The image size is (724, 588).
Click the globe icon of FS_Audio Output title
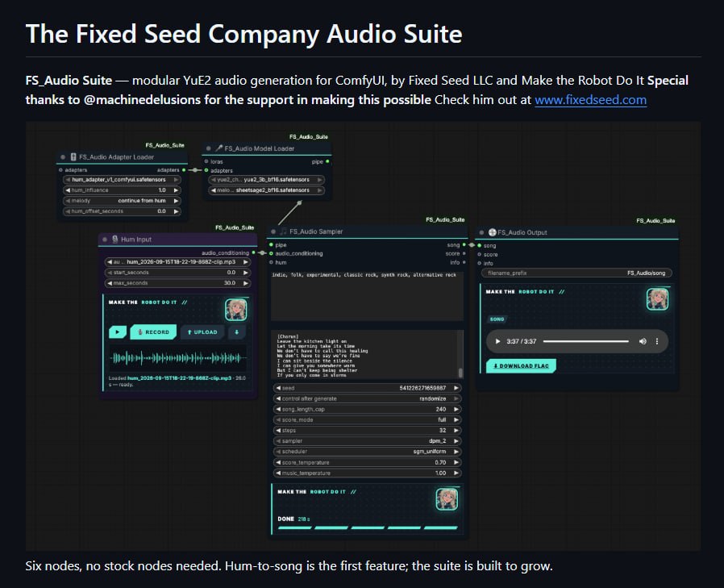pos(493,232)
